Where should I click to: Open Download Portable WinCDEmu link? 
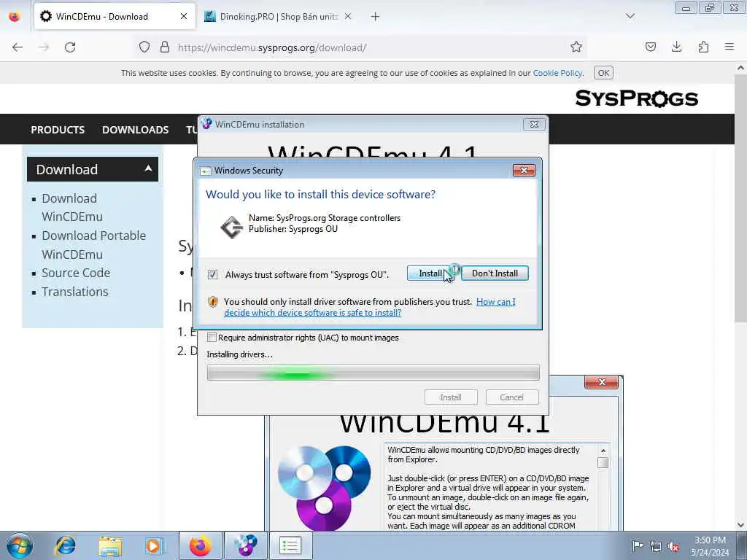(x=94, y=245)
